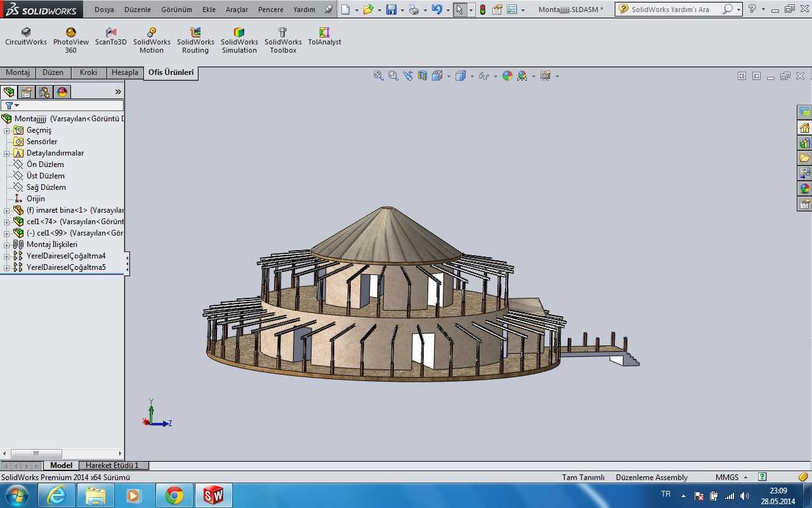Click the Sensörler folder

[x=42, y=142]
